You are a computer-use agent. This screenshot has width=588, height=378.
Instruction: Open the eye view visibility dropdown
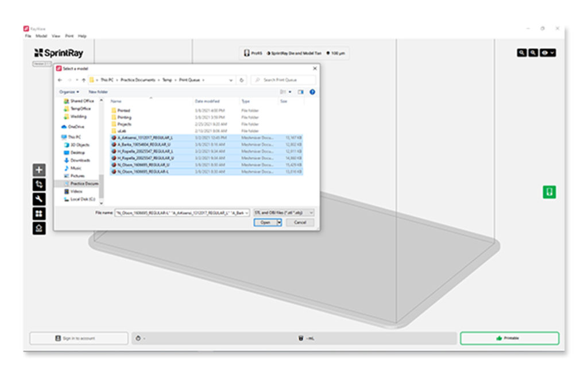pos(548,53)
